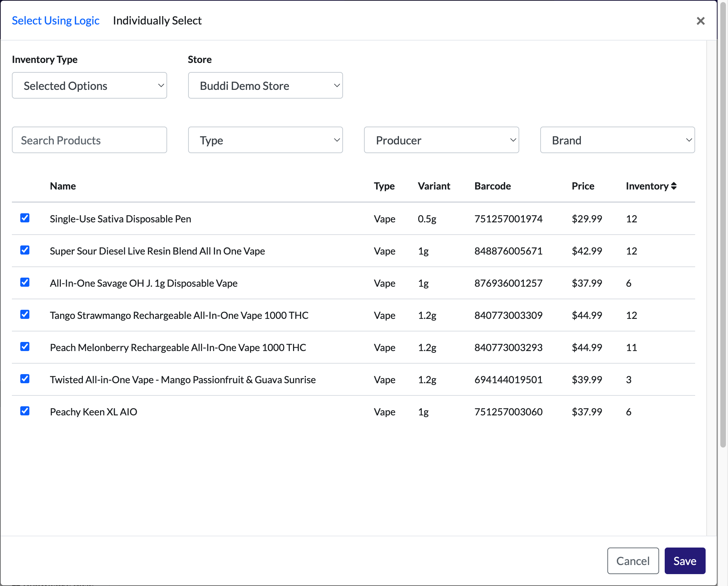Close the dialog with the X icon
728x586 pixels.
(700, 21)
